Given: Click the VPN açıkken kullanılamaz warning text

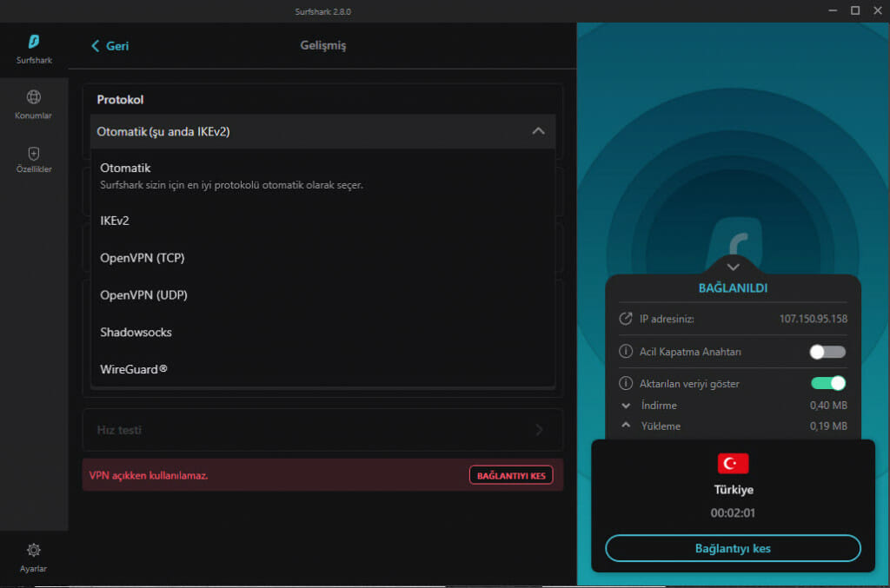Looking at the screenshot, I should coord(148,475).
